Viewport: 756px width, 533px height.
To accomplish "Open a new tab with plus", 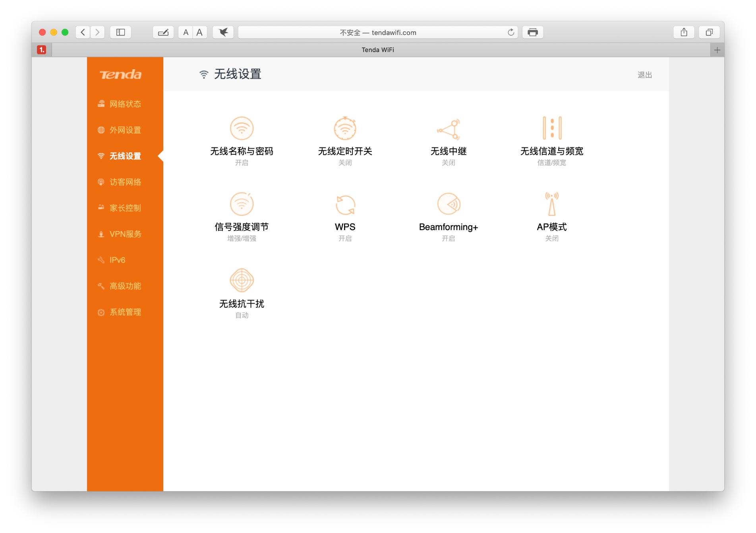I will point(717,50).
